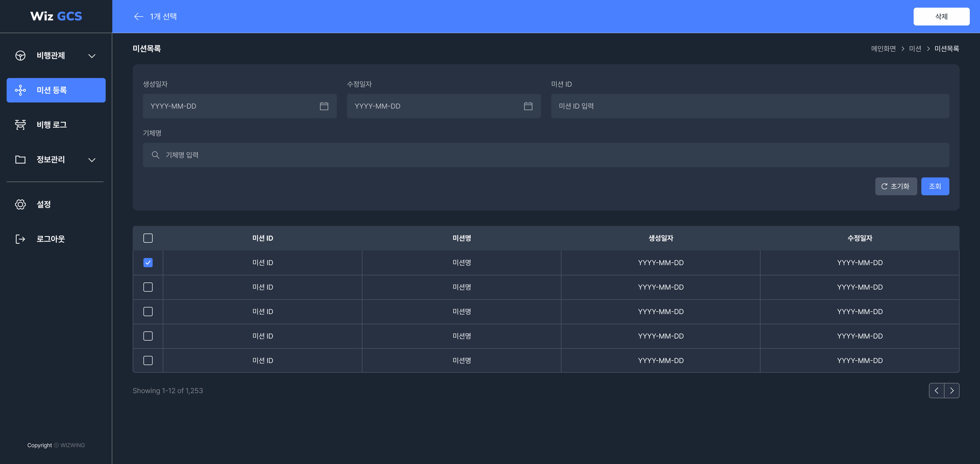Uncheck the first row's checked checkbox
The image size is (980, 464).
pyautogui.click(x=148, y=263)
